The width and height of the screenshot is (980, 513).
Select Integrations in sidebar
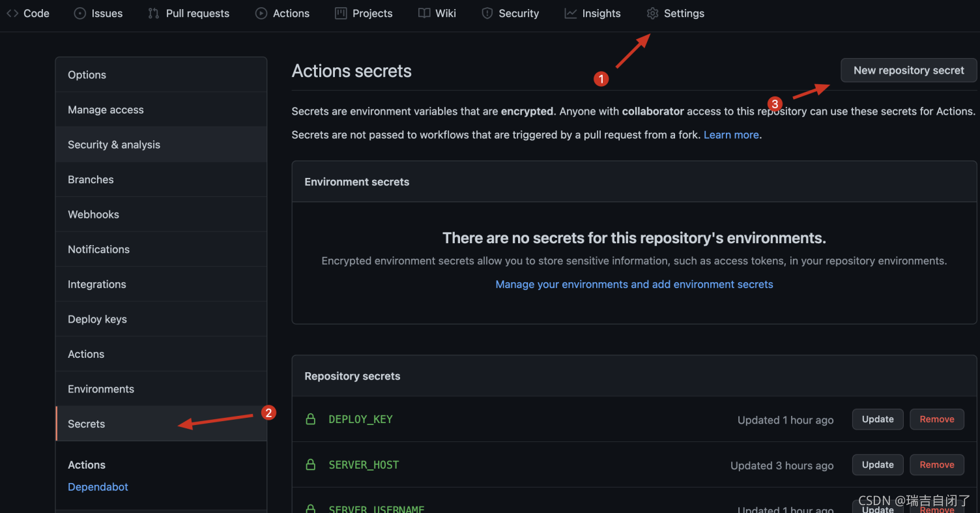click(x=161, y=284)
